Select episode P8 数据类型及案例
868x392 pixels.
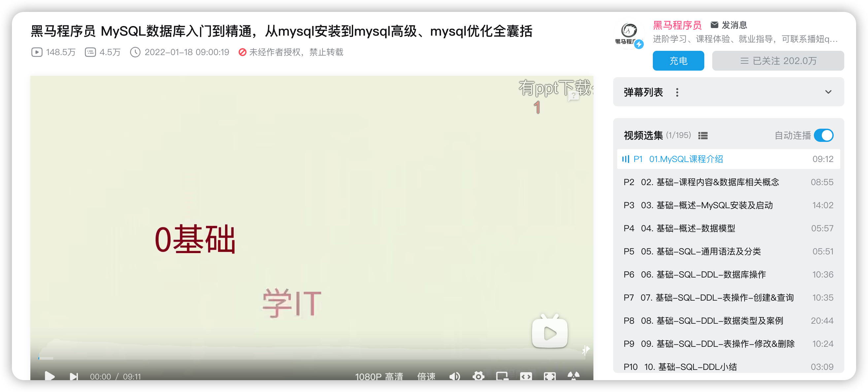pyautogui.click(x=728, y=321)
